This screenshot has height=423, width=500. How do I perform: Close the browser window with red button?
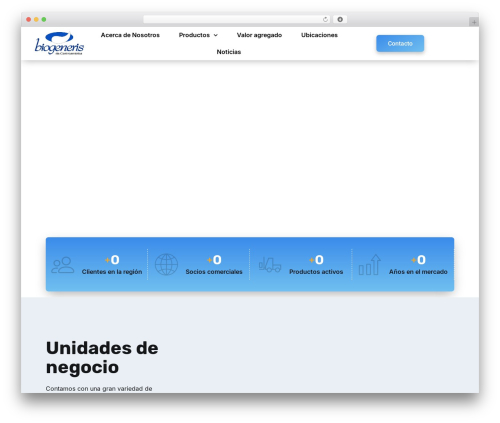[29, 20]
